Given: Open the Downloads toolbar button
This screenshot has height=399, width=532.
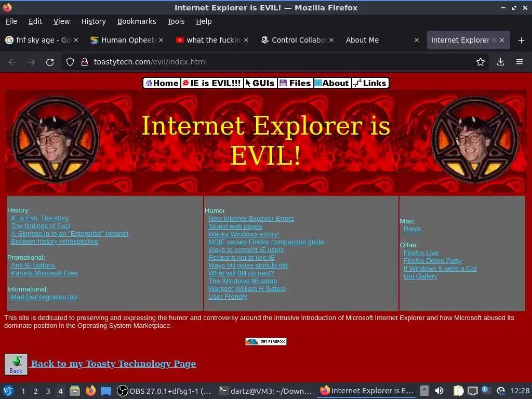Looking at the screenshot, I should tap(500, 62).
